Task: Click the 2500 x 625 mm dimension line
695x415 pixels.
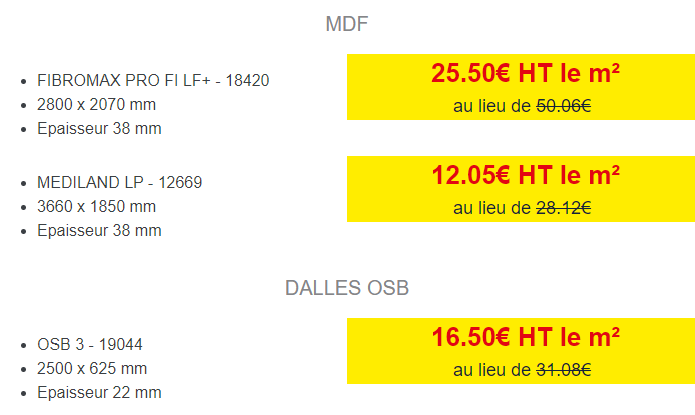Action: click(x=92, y=368)
